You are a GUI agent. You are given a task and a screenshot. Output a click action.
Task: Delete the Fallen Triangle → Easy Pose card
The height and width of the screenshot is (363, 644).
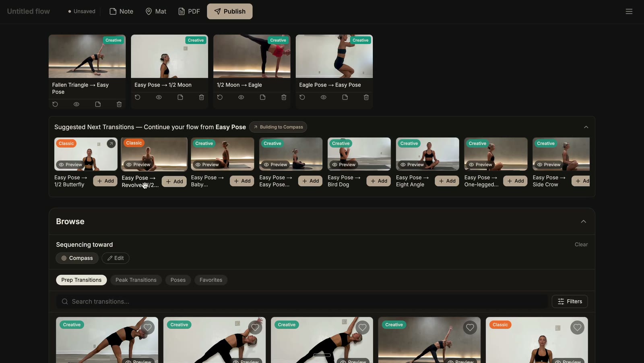[x=119, y=104]
